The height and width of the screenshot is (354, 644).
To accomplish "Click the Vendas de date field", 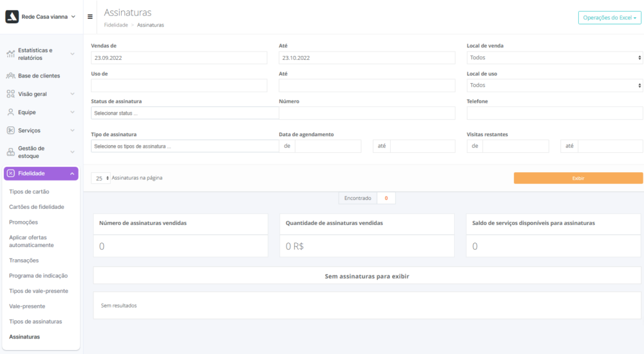I will point(179,58).
